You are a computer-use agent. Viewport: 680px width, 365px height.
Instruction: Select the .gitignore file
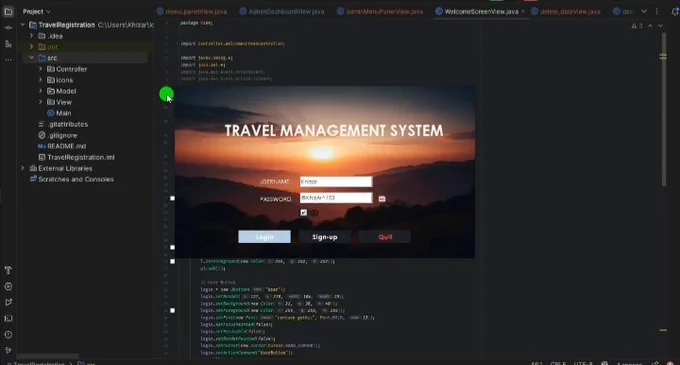coord(58,135)
